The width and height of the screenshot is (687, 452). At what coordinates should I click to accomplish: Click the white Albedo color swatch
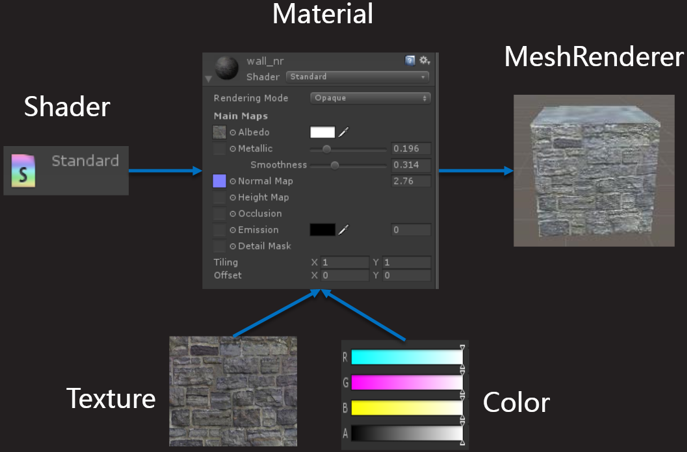pos(322,132)
